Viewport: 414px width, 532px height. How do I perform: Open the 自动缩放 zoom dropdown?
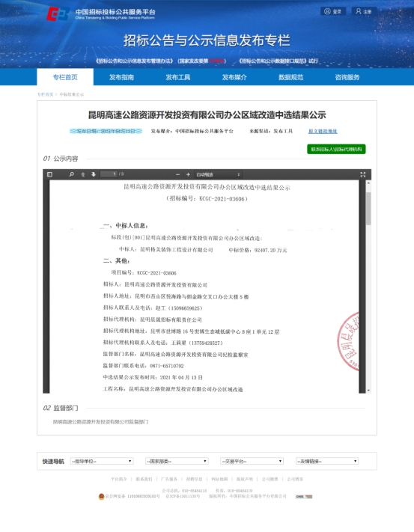coord(218,174)
